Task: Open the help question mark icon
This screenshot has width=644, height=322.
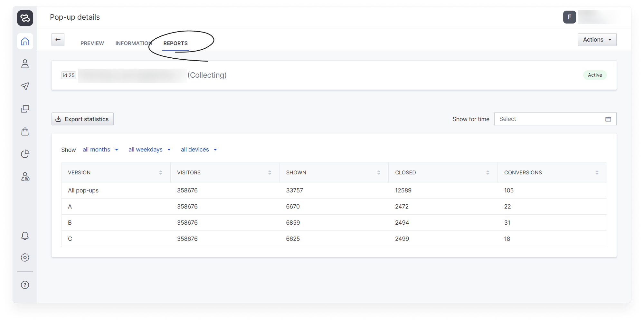Action: (25, 285)
